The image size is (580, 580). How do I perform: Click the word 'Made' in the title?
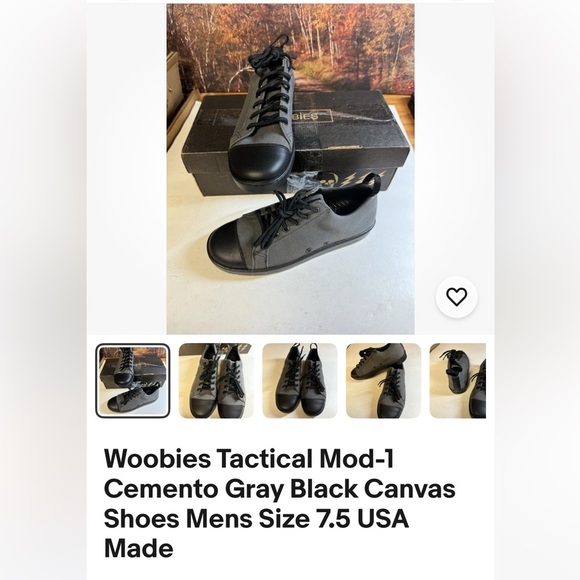tap(139, 548)
